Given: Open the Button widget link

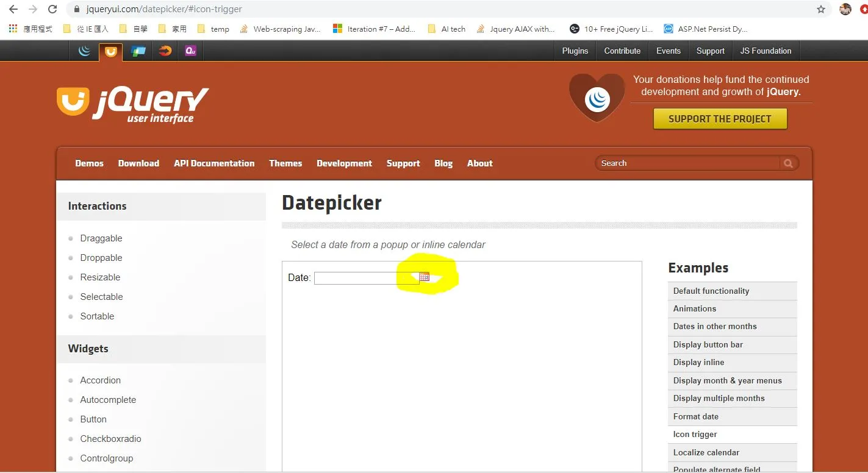Looking at the screenshot, I should (x=93, y=419).
